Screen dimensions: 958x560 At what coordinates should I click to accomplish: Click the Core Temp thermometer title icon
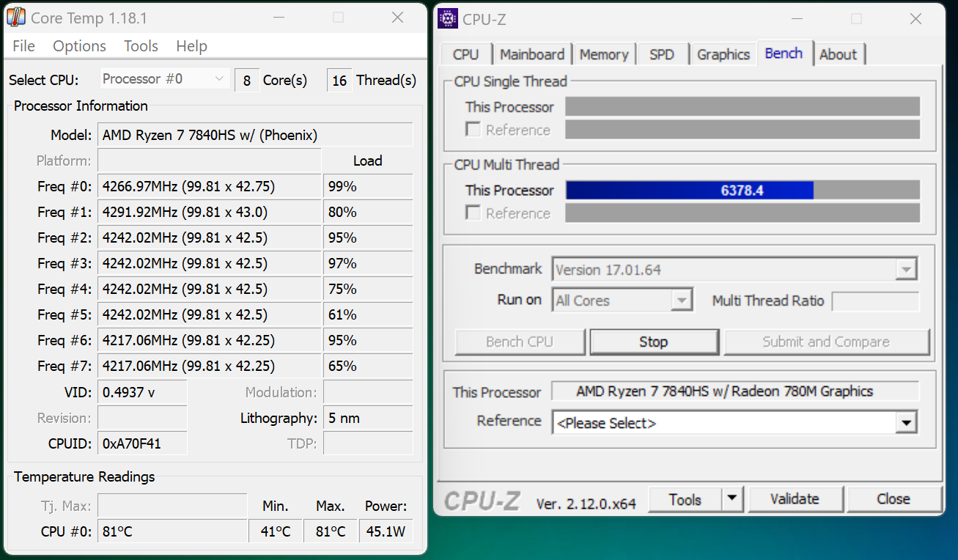pyautogui.click(x=15, y=18)
